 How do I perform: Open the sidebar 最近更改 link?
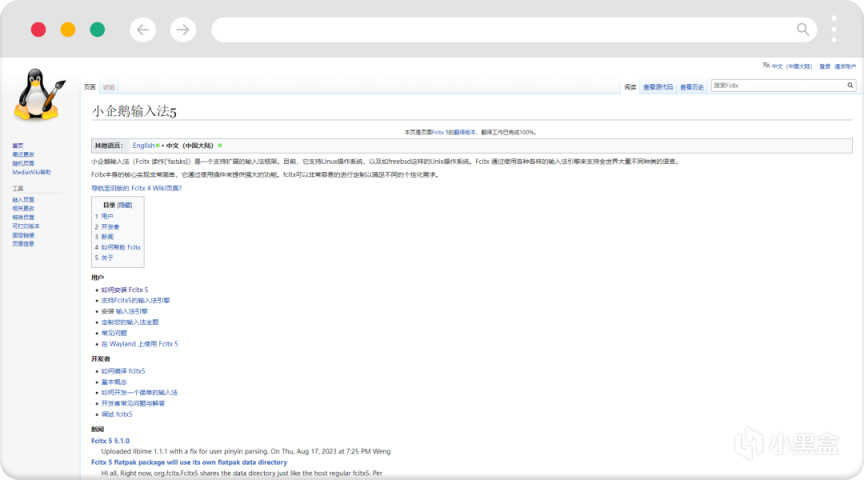coord(23,154)
